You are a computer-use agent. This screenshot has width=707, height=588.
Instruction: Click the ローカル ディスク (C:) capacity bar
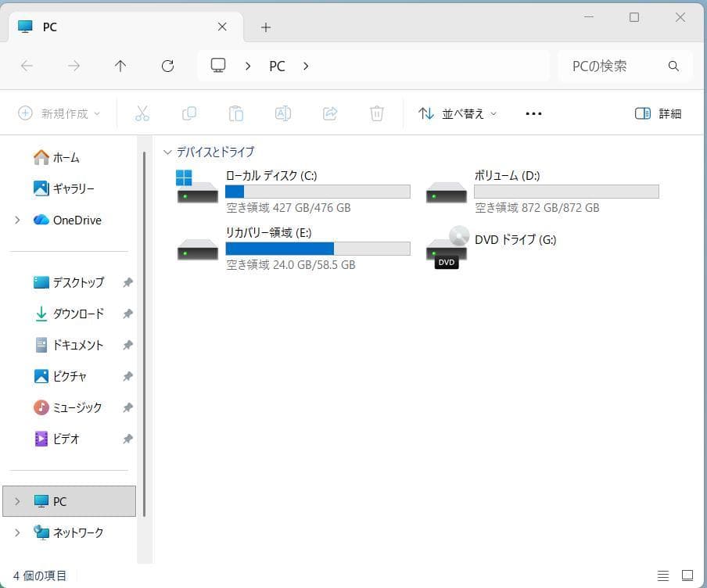coord(318,192)
